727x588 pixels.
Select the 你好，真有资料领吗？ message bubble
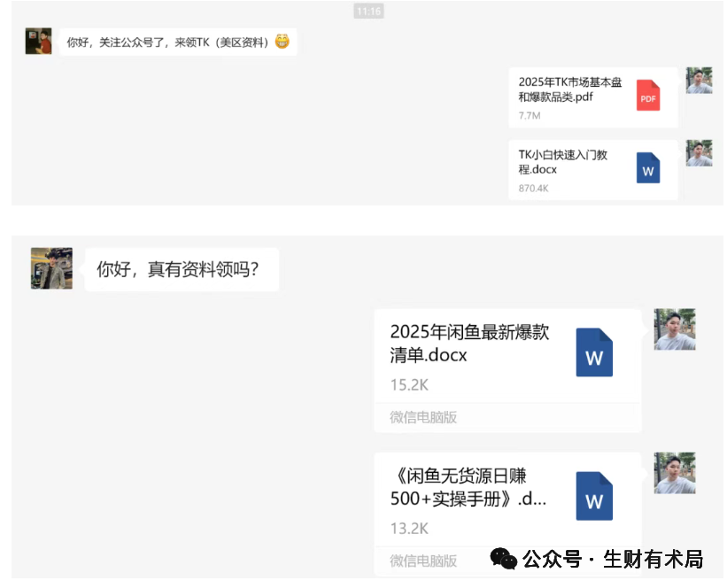coord(182,269)
